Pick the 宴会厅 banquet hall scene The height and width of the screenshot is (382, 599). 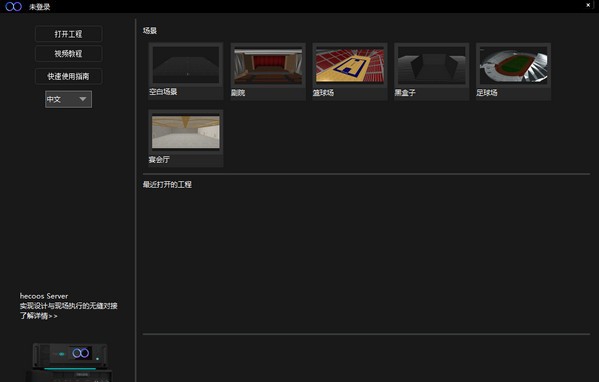pos(186,132)
